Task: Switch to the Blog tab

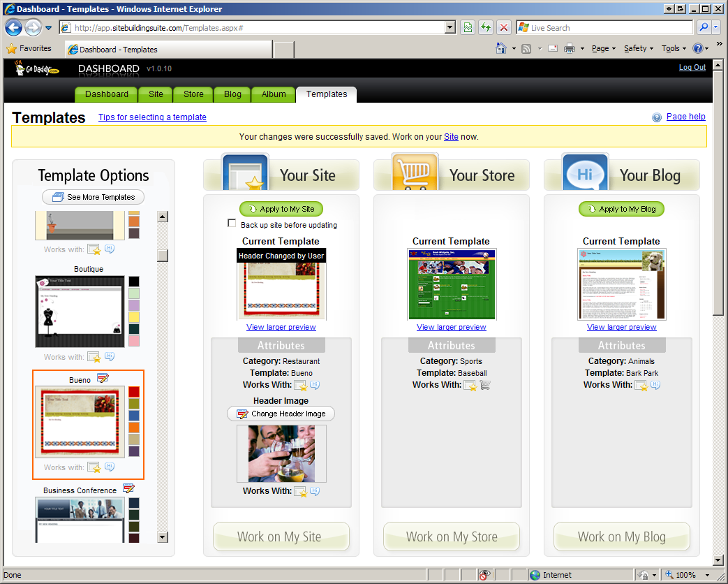Action: pyautogui.click(x=232, y=94)
